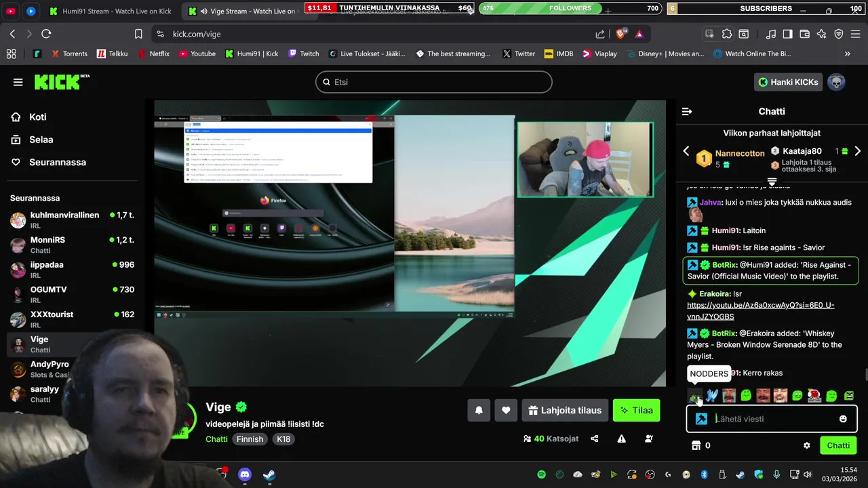Image resolution: width=868 pixels, height=488 pixels.
Task: Click the Finnish tag
Action: [x=250, y=439]
